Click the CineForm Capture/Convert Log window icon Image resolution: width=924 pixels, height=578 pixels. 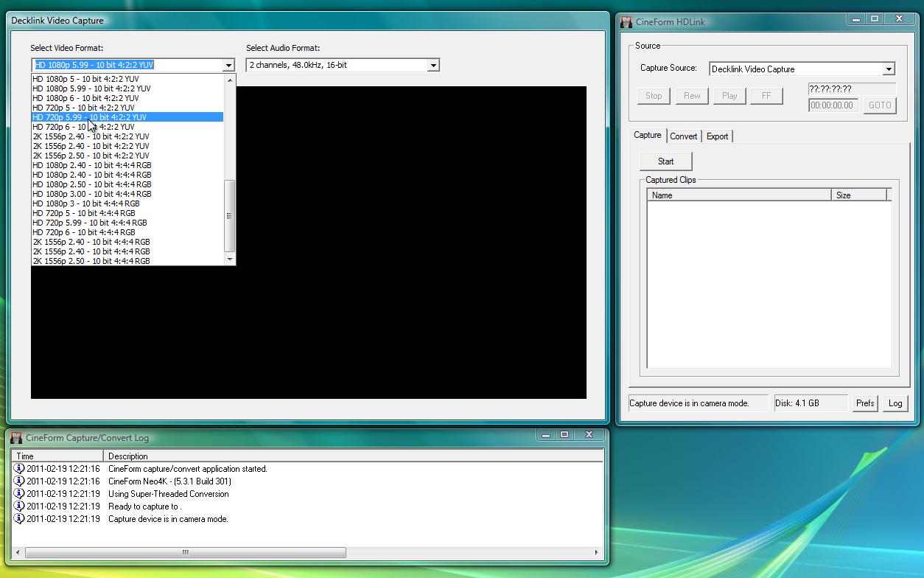(x=16, y=438)
